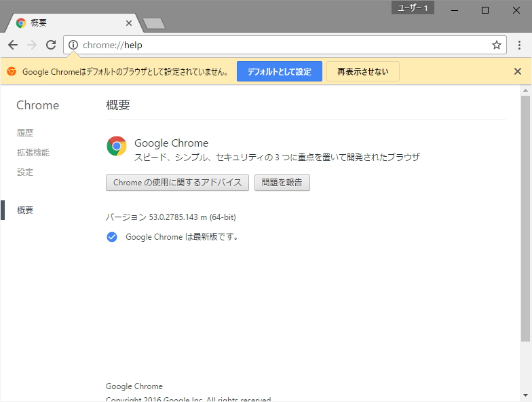Image resolution: width=532 pixels, height=402 pixels.
Task: Click Chrome の使用に関するアドバイス button
Action: [x=178, y=183]
